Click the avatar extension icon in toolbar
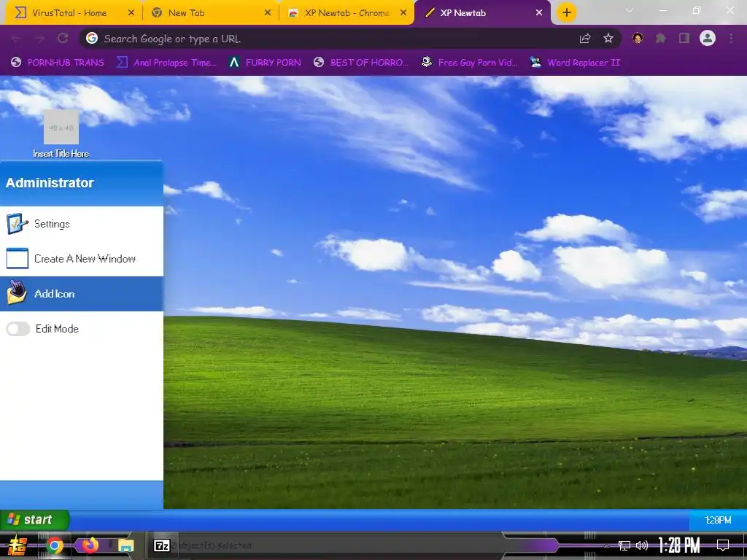Image resolution: width=747 pixels, height=560 pixels. 638,38
